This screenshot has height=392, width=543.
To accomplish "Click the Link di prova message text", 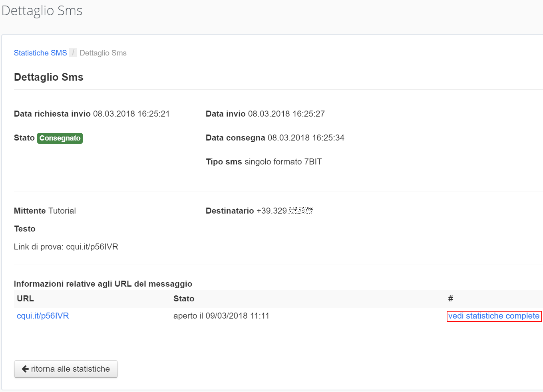I will (66, 247).
